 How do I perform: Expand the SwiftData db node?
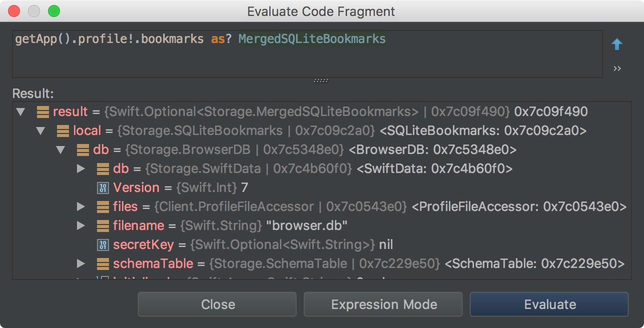[x=80, y=169]
